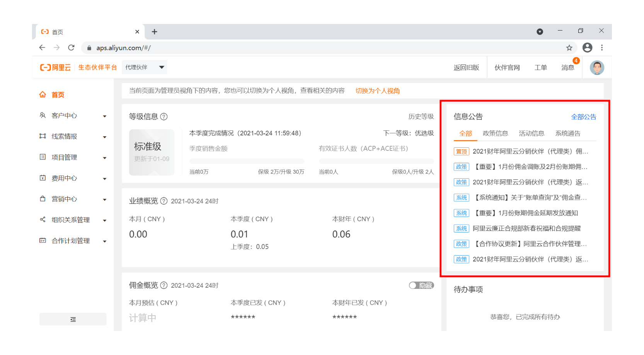Image resolution: width=644 pixels, height=355 pixels.
Task: Reload the page with refresh icon
Action: tap(71, 48)
